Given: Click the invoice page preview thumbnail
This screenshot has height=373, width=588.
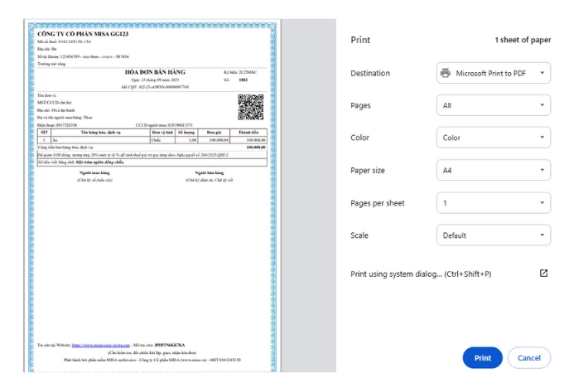Looking at the screenshot, I should pos(152,196).
